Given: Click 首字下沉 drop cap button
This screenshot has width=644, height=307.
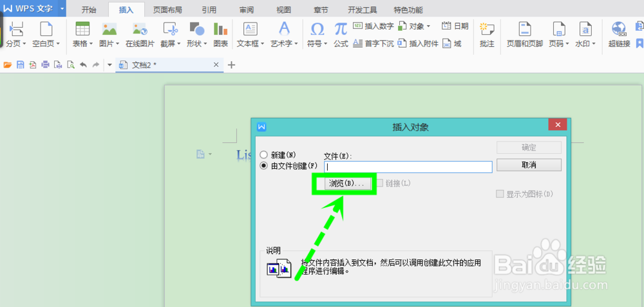Looking at the screenshot, I should [374, 44].
